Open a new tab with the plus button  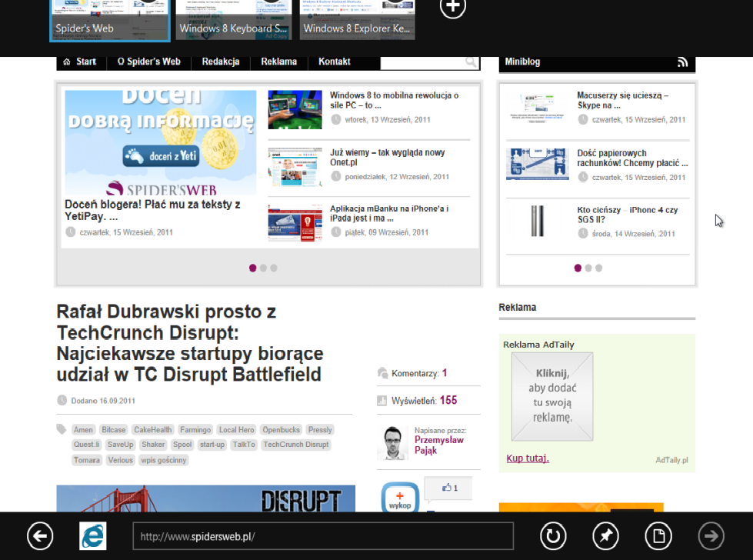coord(453,7)
